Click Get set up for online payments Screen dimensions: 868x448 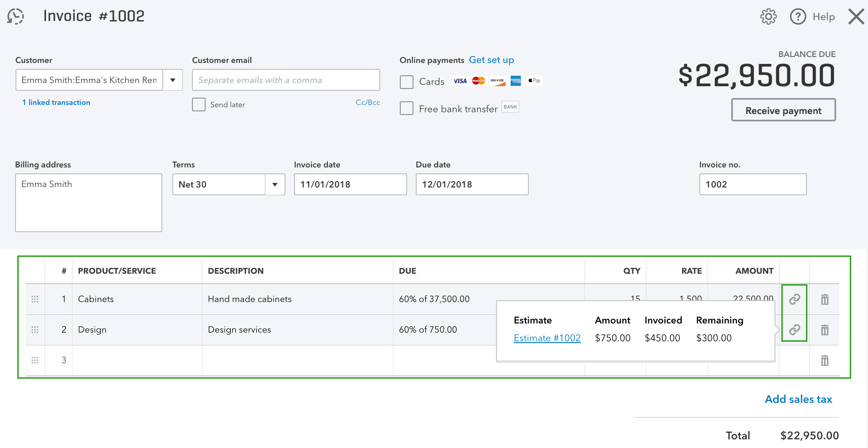(x=491, y=60)
